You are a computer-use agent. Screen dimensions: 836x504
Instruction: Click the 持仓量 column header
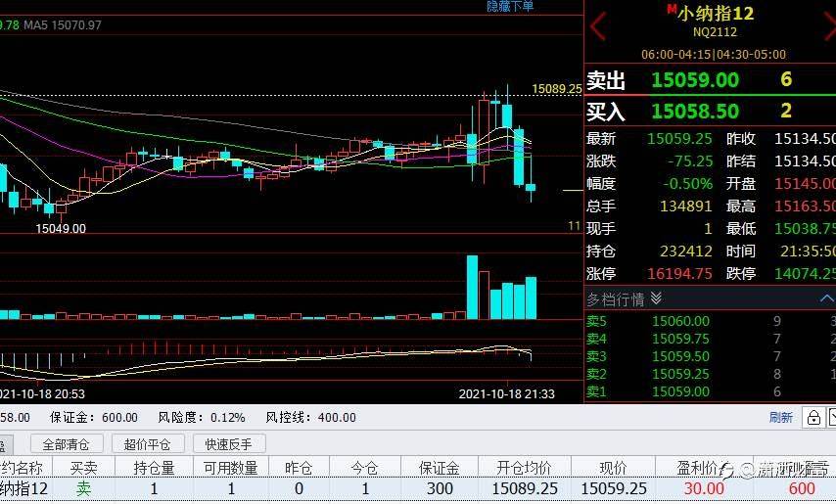tap(154, 468)
